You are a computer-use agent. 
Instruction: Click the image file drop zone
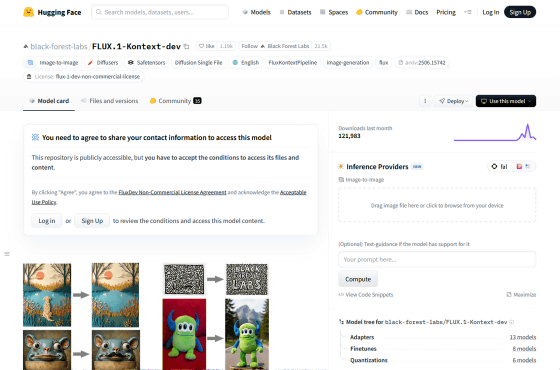pos(437,205)
